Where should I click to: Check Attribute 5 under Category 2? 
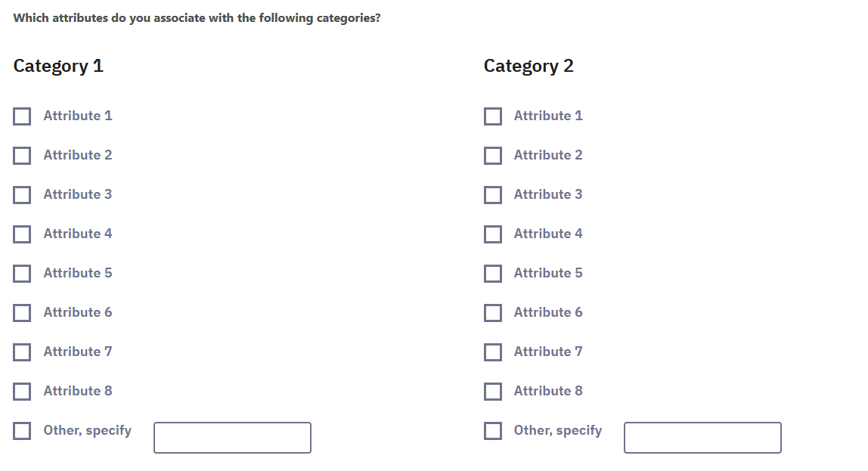click(493, 274)
